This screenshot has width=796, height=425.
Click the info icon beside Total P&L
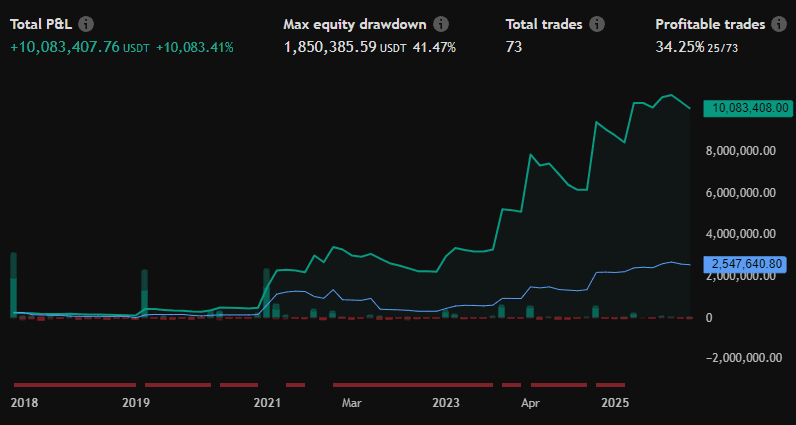coord(87,24)
